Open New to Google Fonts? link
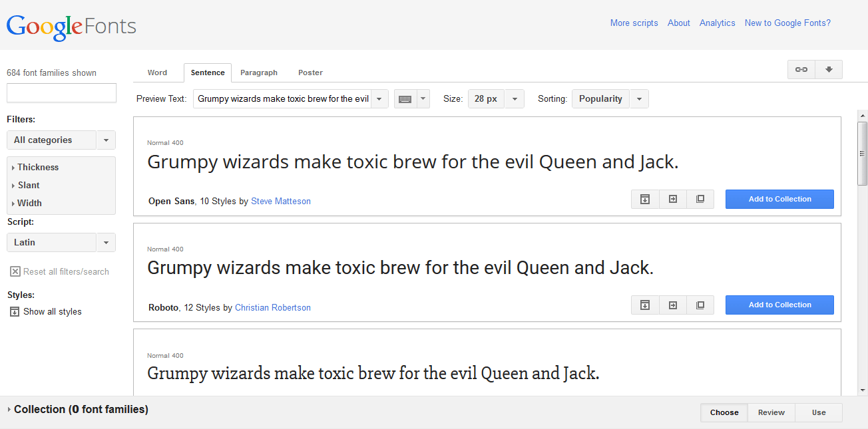The height and width of the screenshot is (429, 868). [787, 23]
